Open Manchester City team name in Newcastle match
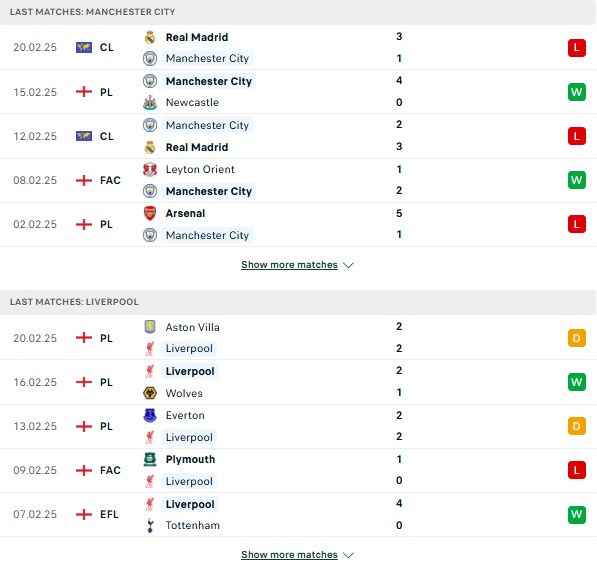The width and height of the screenshot is (597, 571). pyautogui.click(x=209, y=81)
